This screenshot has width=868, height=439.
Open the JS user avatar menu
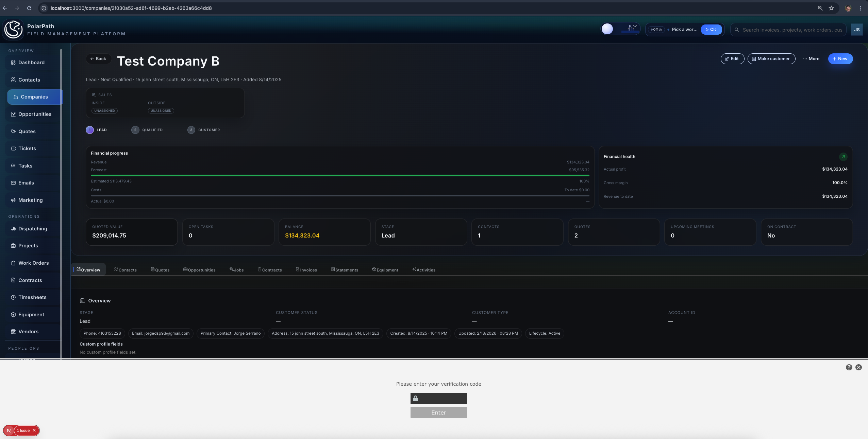point(857,29)
